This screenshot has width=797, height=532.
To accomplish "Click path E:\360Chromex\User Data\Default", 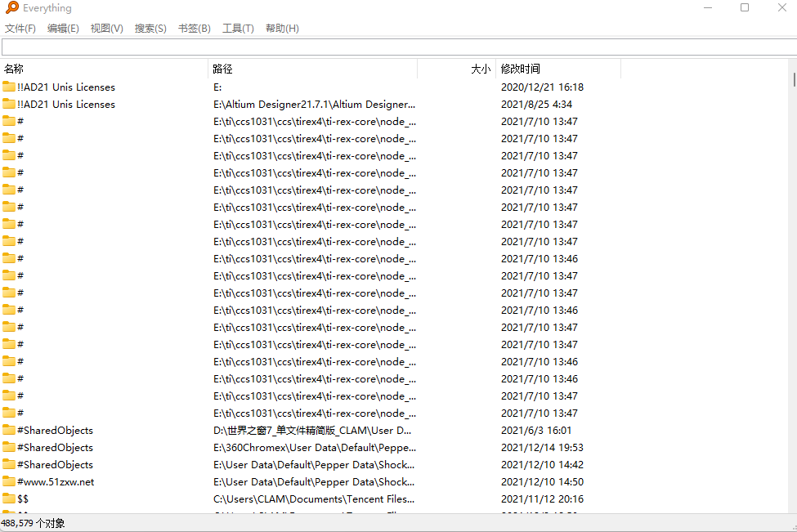I will 315,448.
